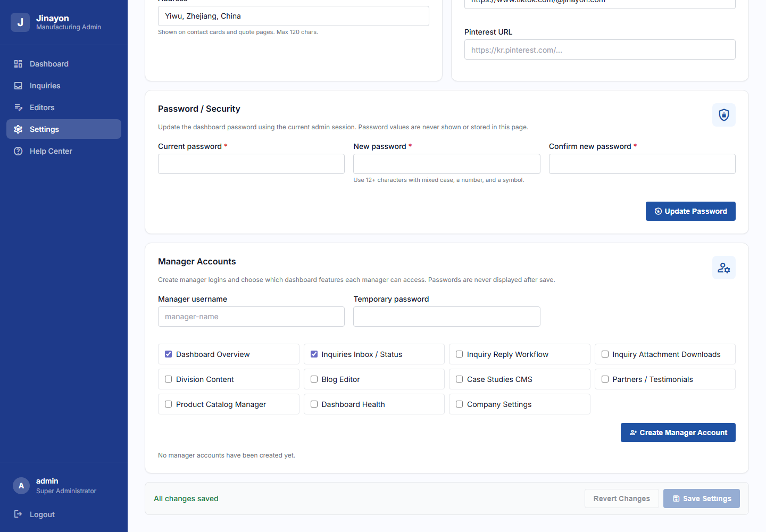Check the Division Content checkbox
The height and width of the screenshot is (532, 766).
pos(169,379)
